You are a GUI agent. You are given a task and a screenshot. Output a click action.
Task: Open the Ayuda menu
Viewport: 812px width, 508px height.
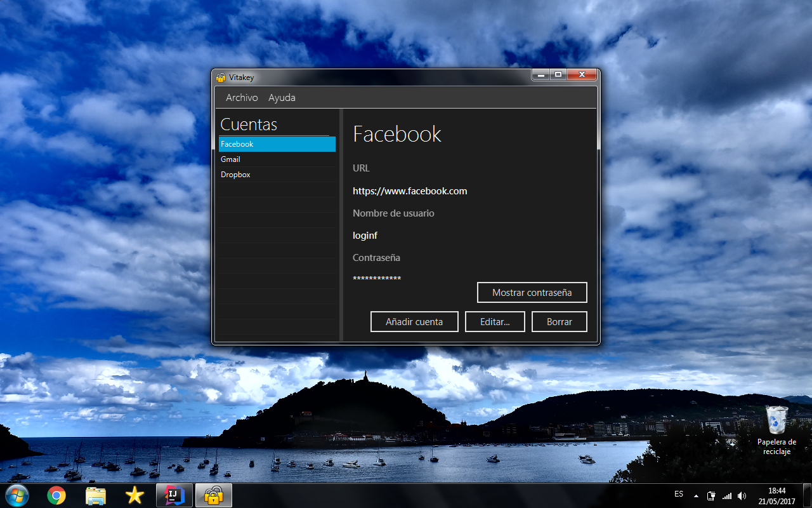(282, 98)
